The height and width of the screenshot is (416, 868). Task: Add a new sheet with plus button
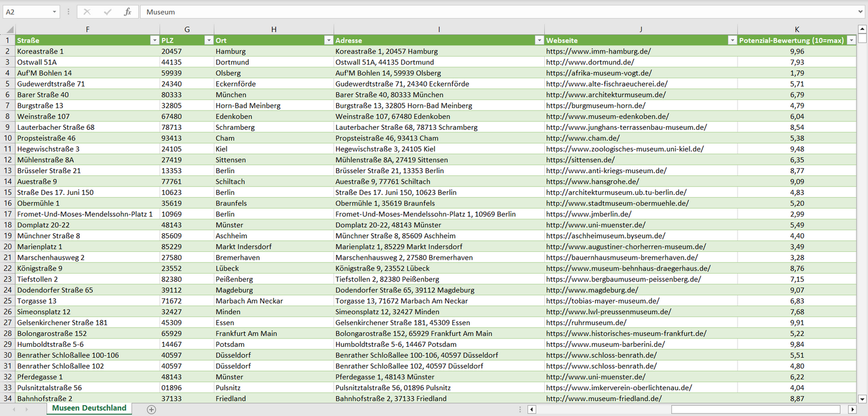tap(151, 409)
